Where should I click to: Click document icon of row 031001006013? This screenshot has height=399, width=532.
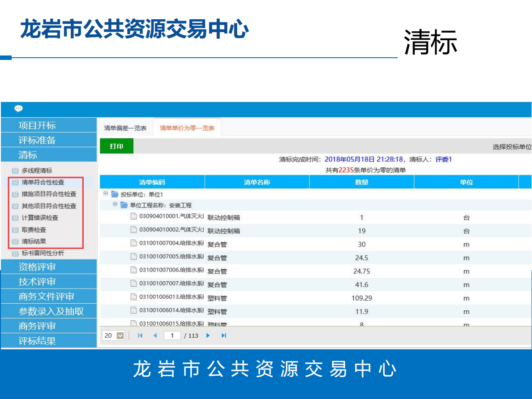pos(134,297)
